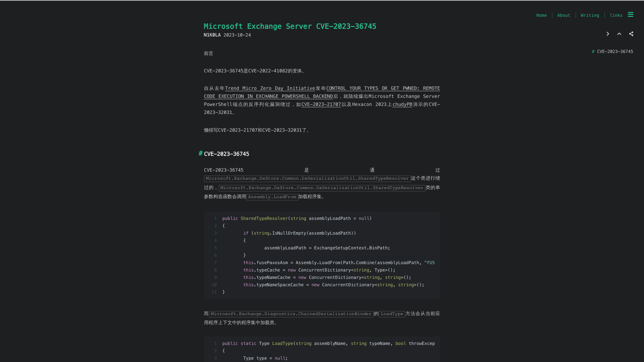Open the Trend Micro Zero Day Initiative link
The height and width of the screenshot is (362, 644).
click(270, 88)
